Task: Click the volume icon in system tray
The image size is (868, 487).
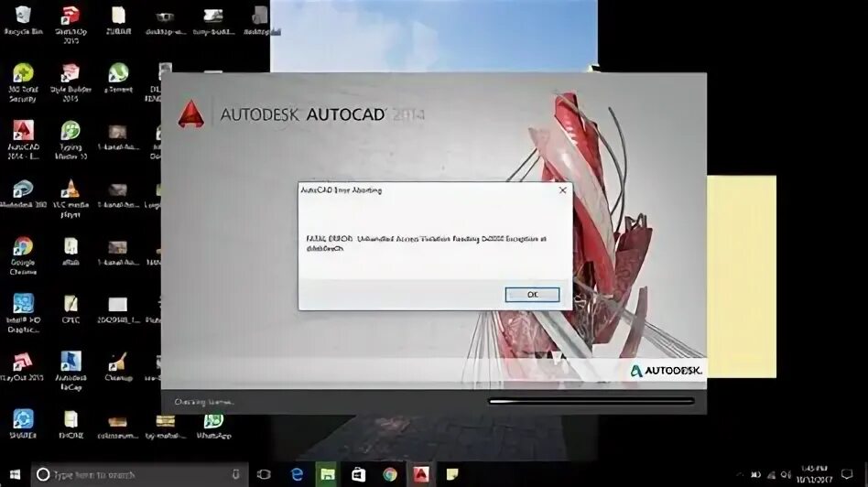Action: point(786,475)
